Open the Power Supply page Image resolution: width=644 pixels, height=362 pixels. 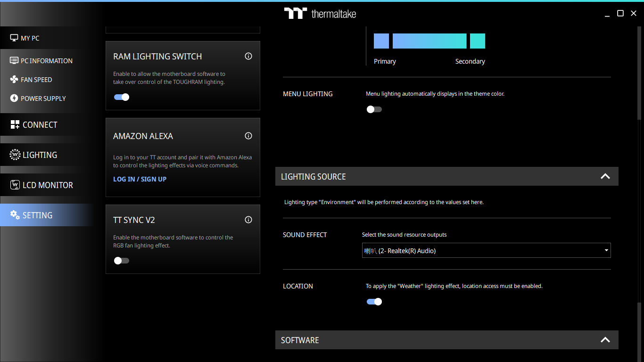click(x=43, y=99)
